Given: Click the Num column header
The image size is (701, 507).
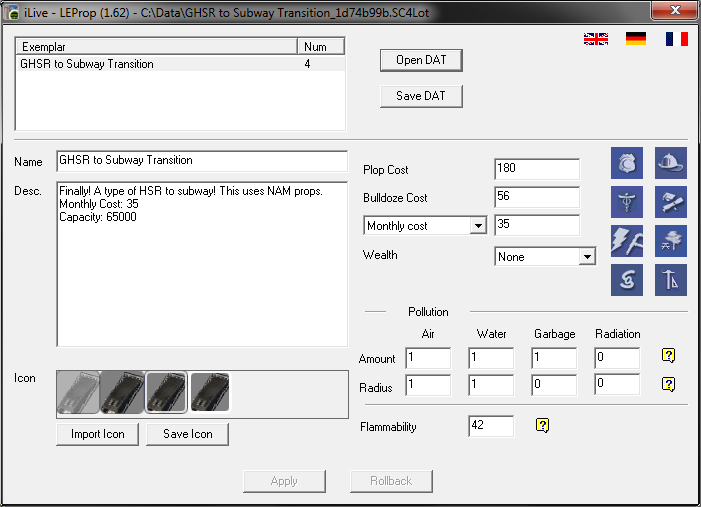Looking at the screenshot, I should coord(321,46).
